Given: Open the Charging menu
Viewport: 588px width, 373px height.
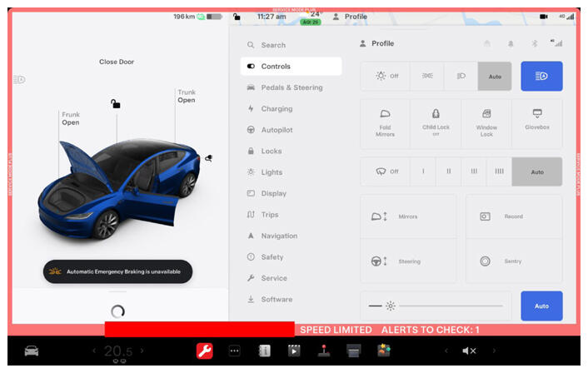Looking at the screenshot, I should 291,109.
